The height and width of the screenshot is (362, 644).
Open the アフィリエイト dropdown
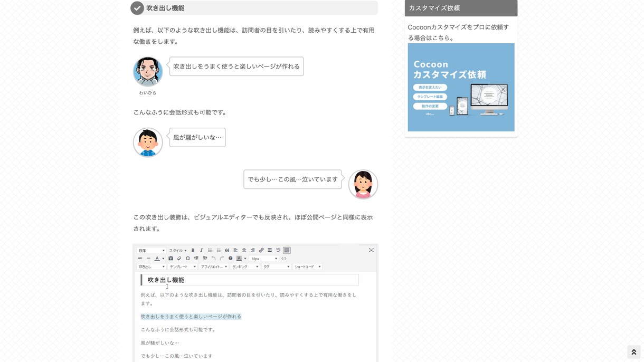(x=214, y=266)
